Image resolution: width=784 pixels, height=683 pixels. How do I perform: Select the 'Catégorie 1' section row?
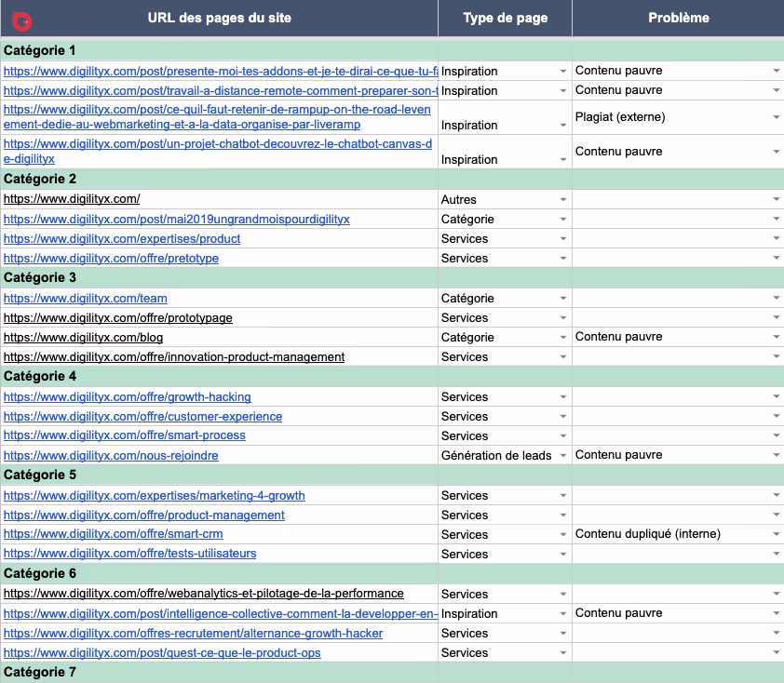392,50
